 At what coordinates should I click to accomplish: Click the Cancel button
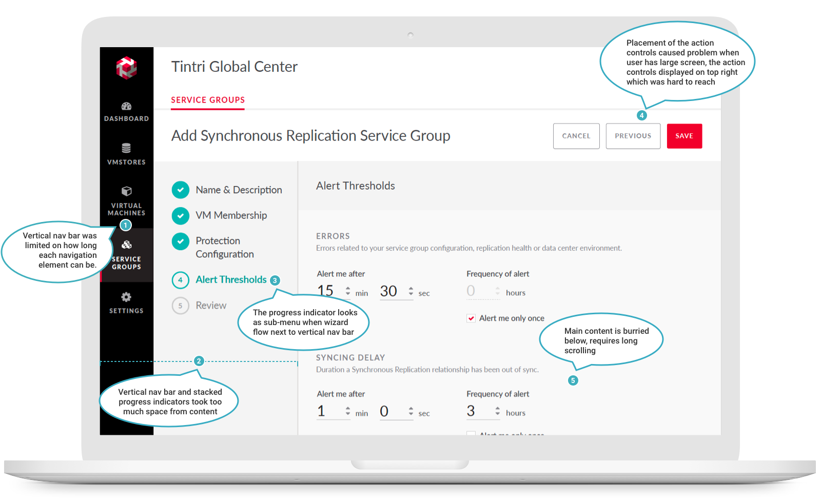pos(576,136)
